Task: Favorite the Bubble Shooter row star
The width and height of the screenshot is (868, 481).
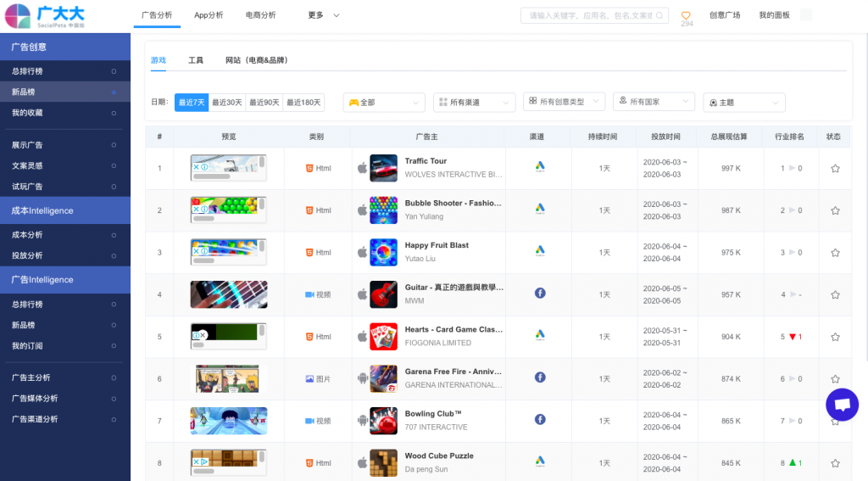Action: point(835,210)
